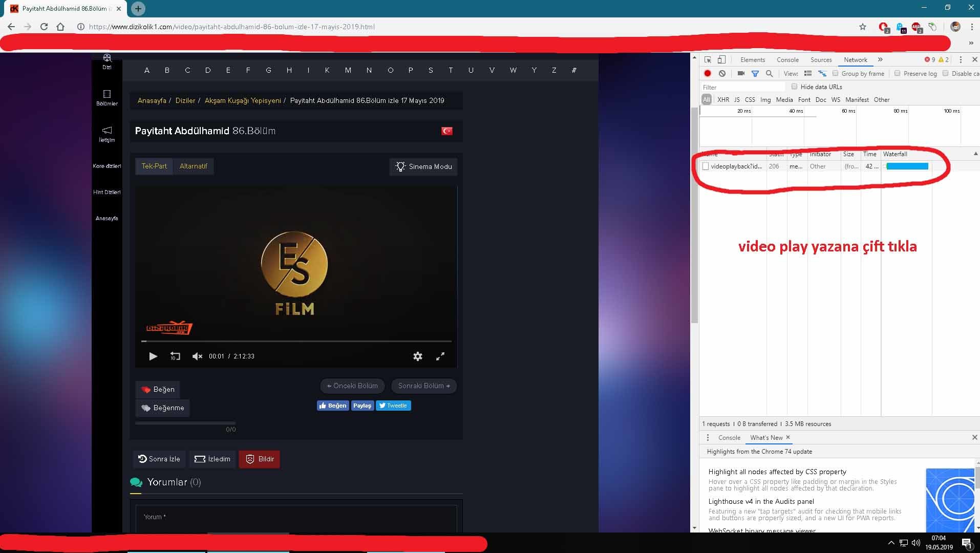This screenshot has width=980, height=553.
Task: Filter network requests by XHR
Action: coord(723,100)
